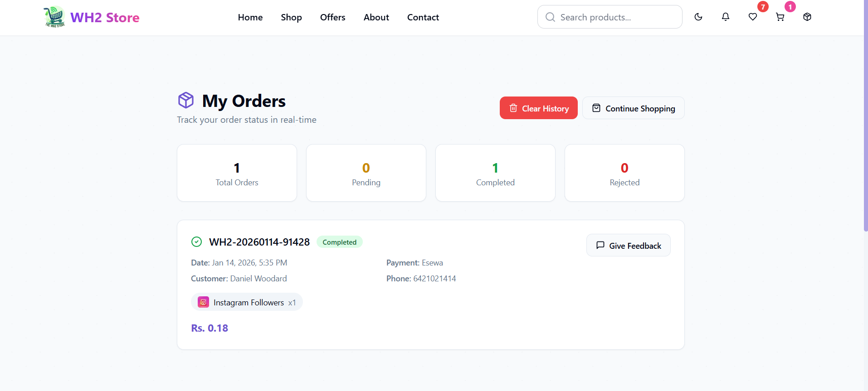Open the wishlist heart icon
This screenshot has height=391, width=868.
[x=753, y=17]
